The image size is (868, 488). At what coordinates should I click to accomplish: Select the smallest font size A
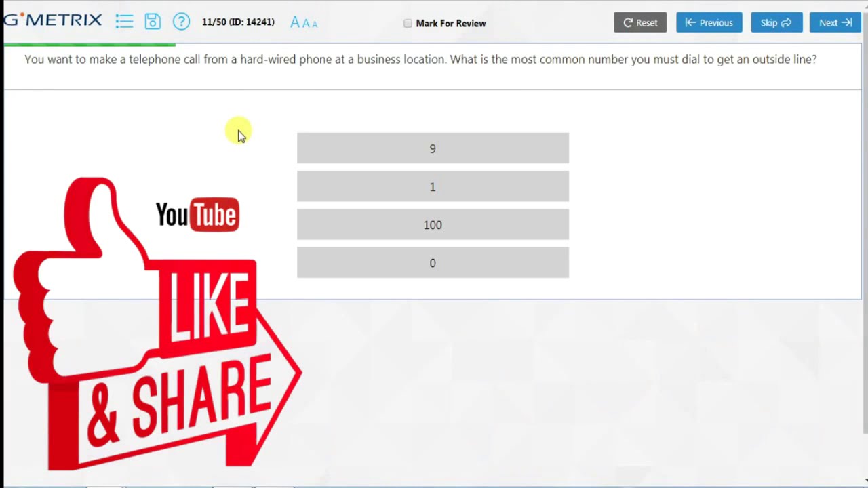[315, 24]
